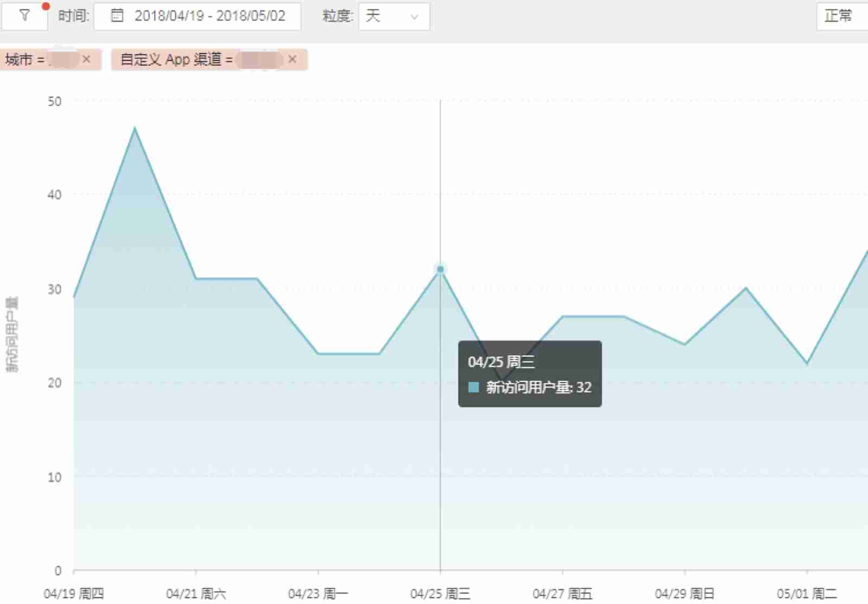Expand the granularity dropdown showing 天

pos(394,16)
